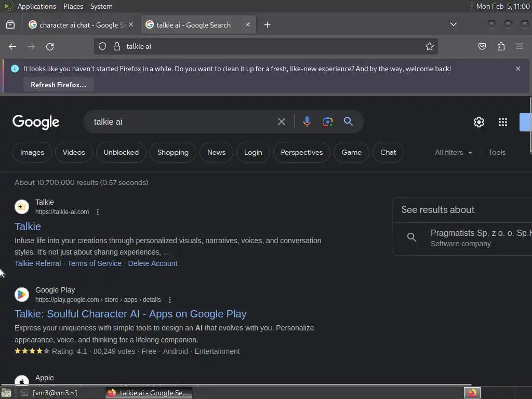The height and width of the screenshot is (399, 532).
Task: Open Talkie: Soulful Character AI Google Play link
Action: (130, 314)
